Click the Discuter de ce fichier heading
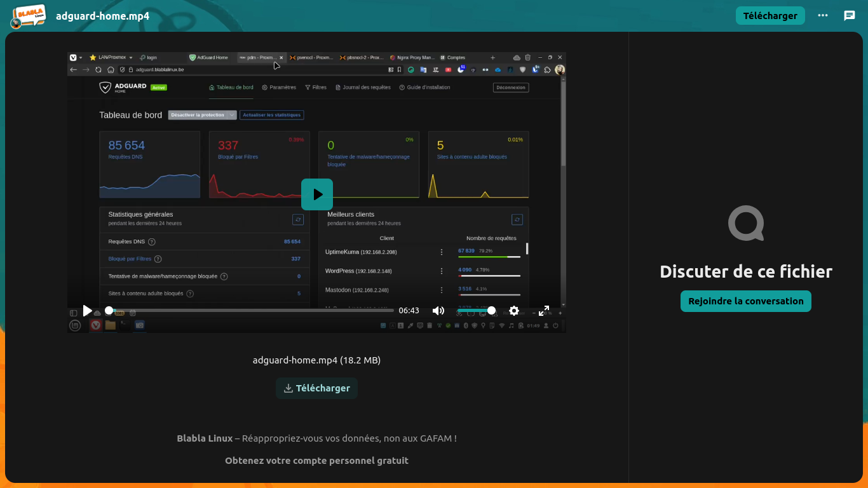 [x=746, y=272]
